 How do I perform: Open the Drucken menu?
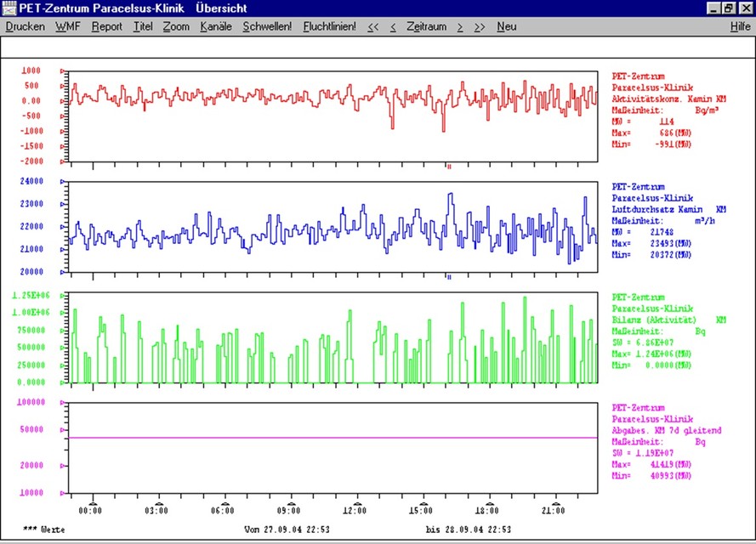tap(25, 26)
